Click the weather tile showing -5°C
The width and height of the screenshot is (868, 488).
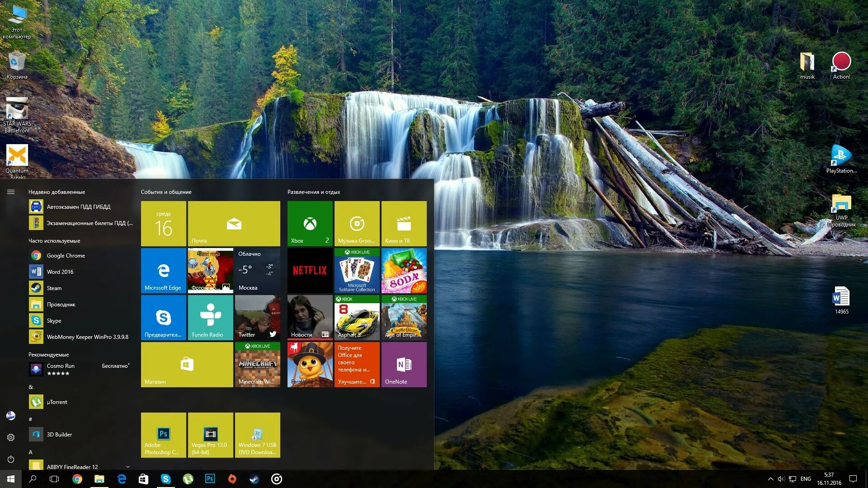pos(258,270)
